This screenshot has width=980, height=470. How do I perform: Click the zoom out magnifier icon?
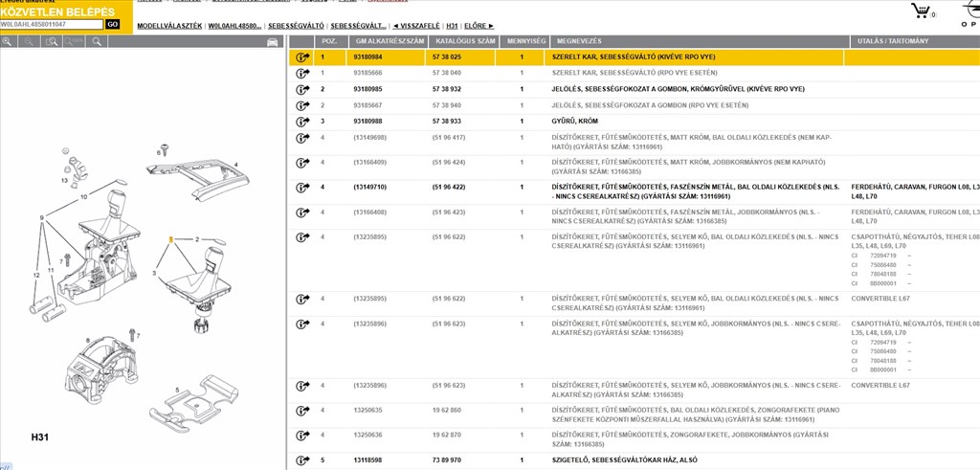pos(31,42)
